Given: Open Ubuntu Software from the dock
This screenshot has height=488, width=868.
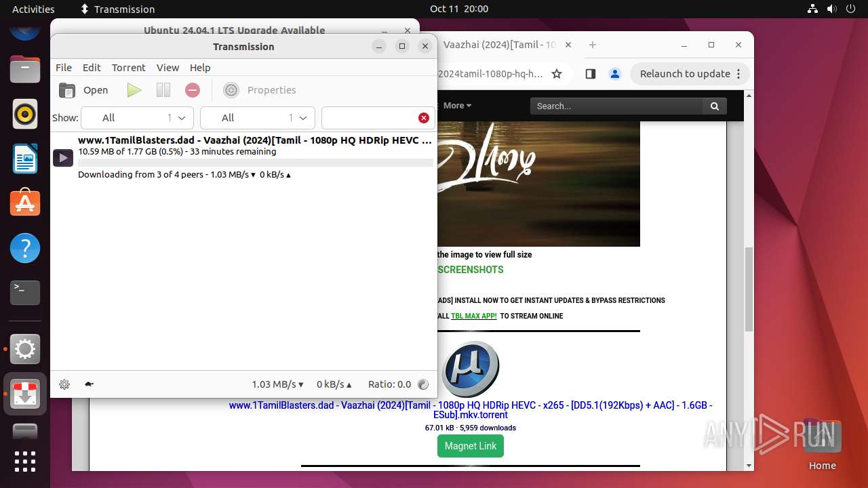Looking at the screenshot, I should [x=25, y=203].
